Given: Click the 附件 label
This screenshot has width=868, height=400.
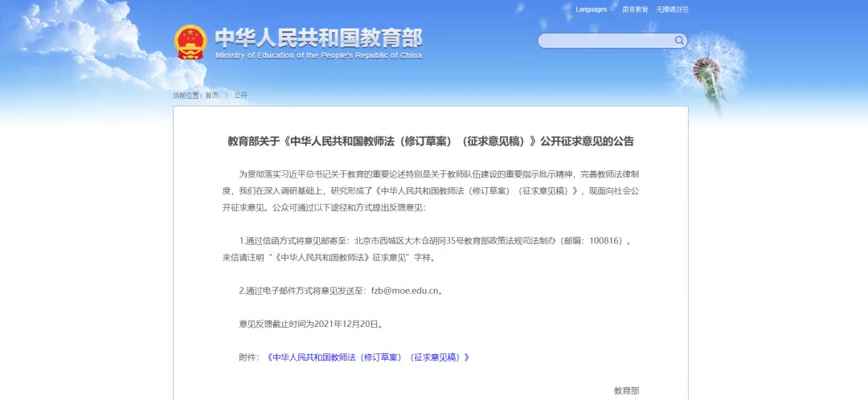Looking at the screenshot, I should [247, 357].
